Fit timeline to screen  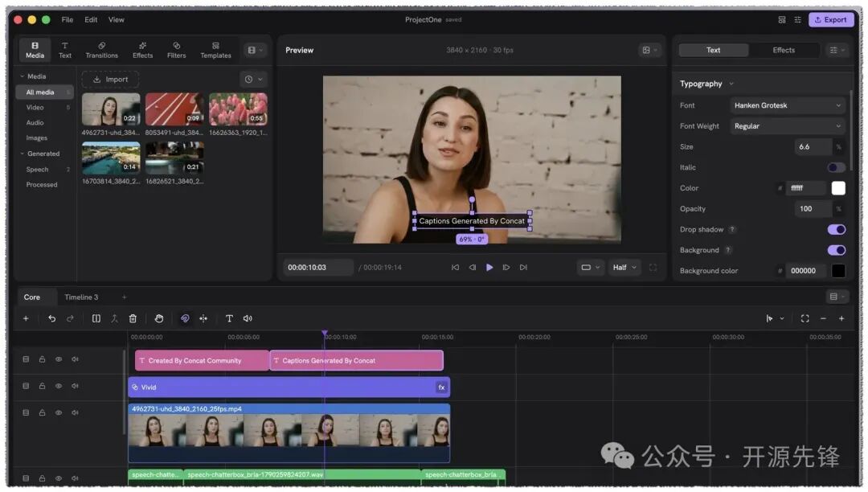pyautogui.click(x=805, y=319)
